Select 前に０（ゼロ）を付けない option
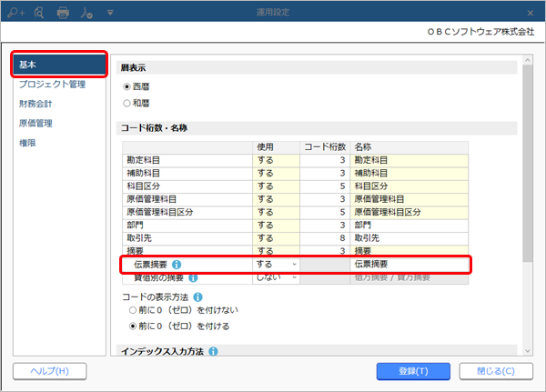This screenshot has height=392, width=546. click(x=133, y=310)
